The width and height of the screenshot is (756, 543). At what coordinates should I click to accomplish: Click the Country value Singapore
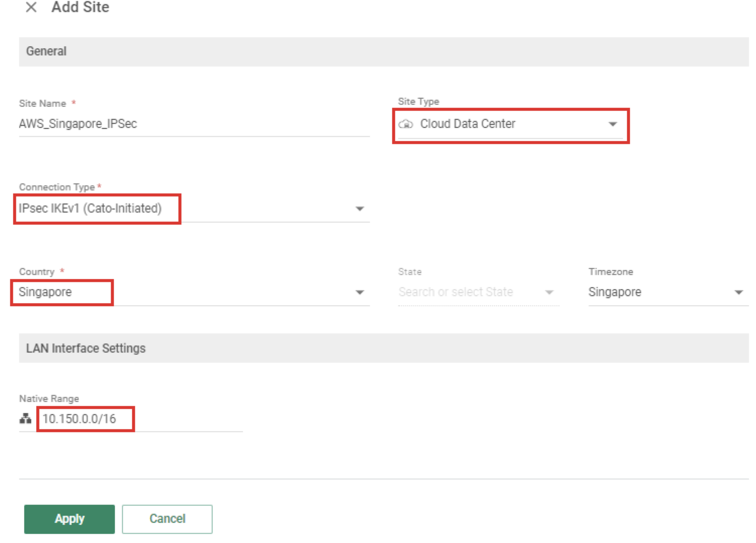(45, 292)
